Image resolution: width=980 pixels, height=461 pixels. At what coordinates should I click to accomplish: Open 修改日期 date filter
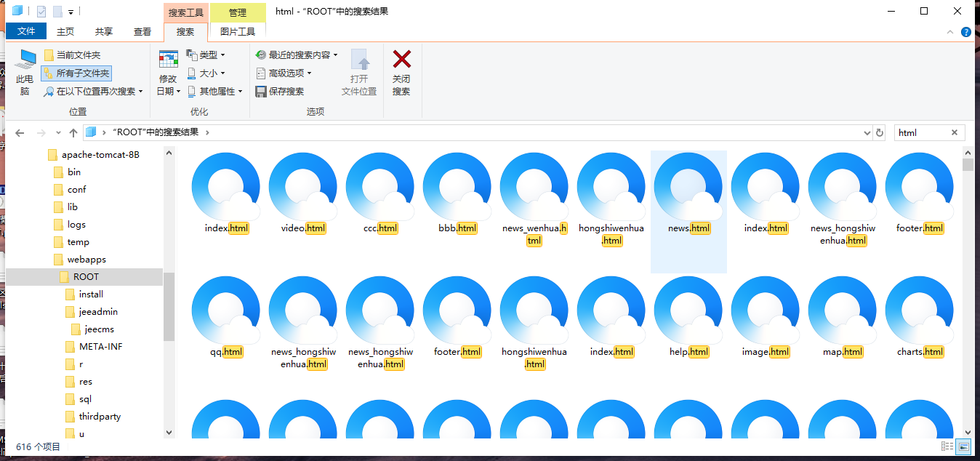tap(168, 73)
